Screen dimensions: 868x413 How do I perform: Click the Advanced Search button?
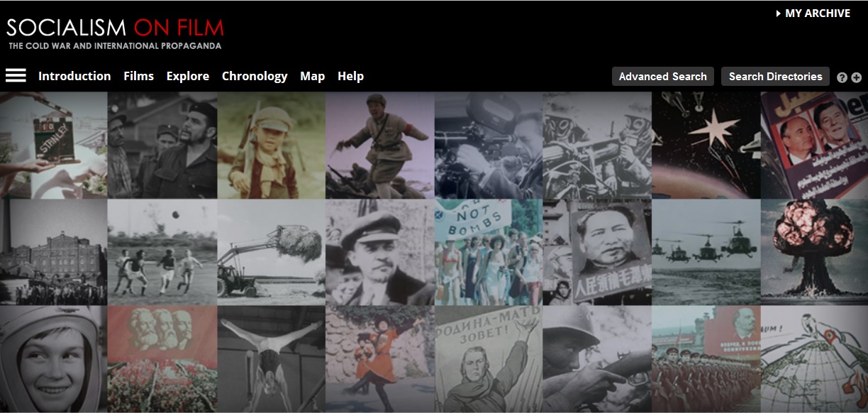click(662, 77)
